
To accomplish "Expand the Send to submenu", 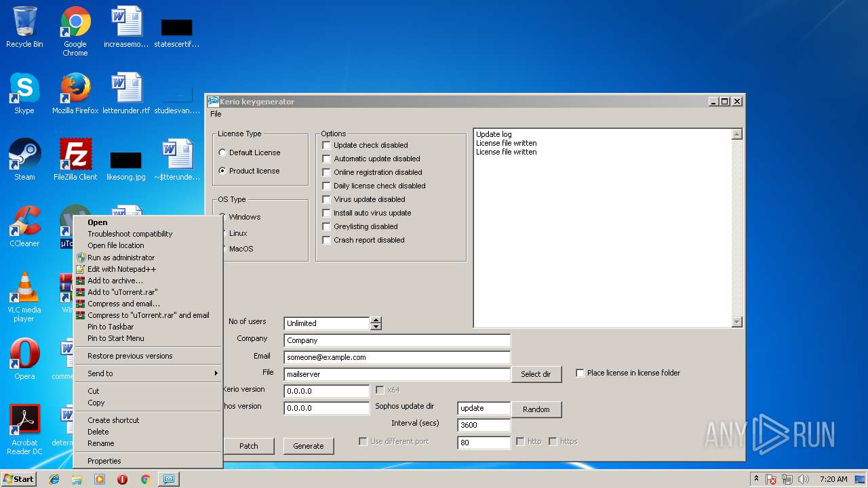I will tap(148, 373).
